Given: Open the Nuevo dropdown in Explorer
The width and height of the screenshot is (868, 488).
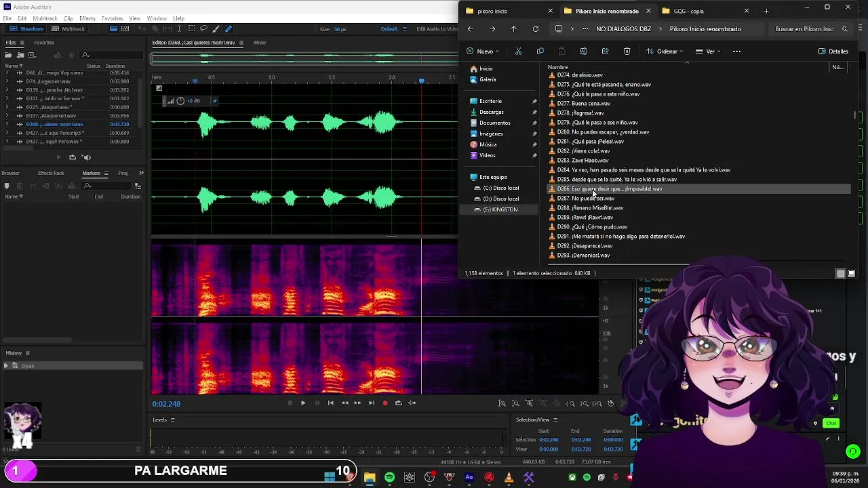Looking at the screenshot, I should click(483, 52).
